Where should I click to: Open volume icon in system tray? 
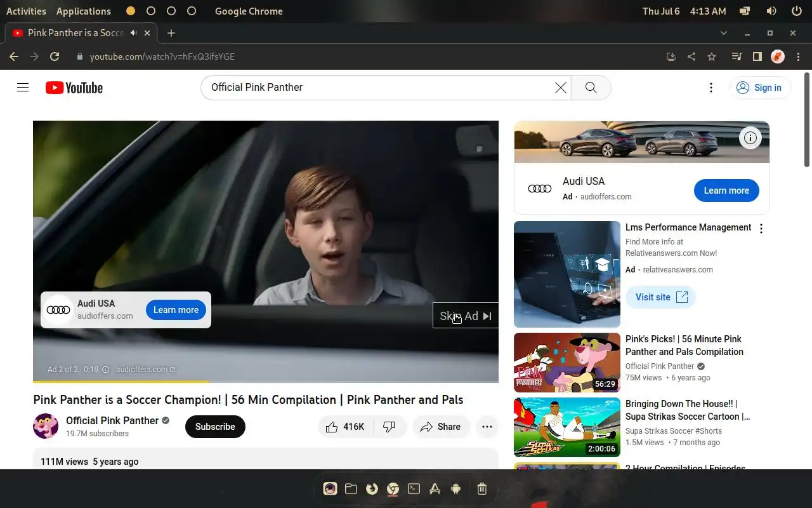pos(771,11)
